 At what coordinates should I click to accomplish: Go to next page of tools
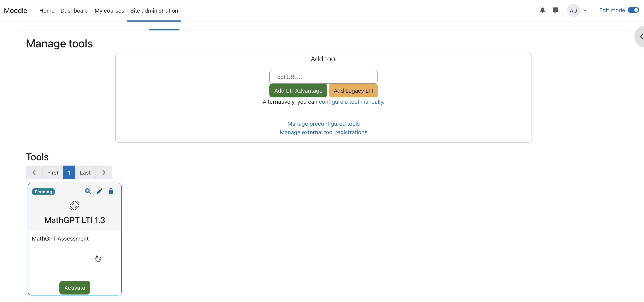103,172
